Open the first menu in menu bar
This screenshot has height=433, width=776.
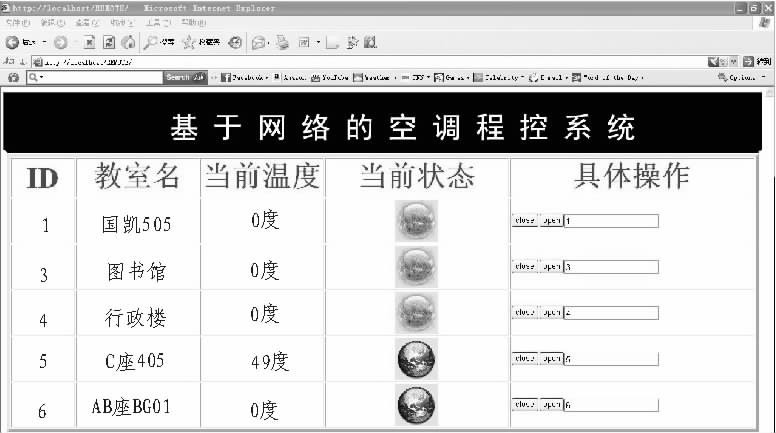[x=12, y=22]
